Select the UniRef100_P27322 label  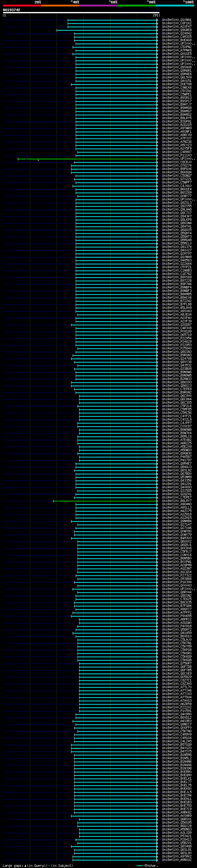pyautogui.click(x=176, y=575)
